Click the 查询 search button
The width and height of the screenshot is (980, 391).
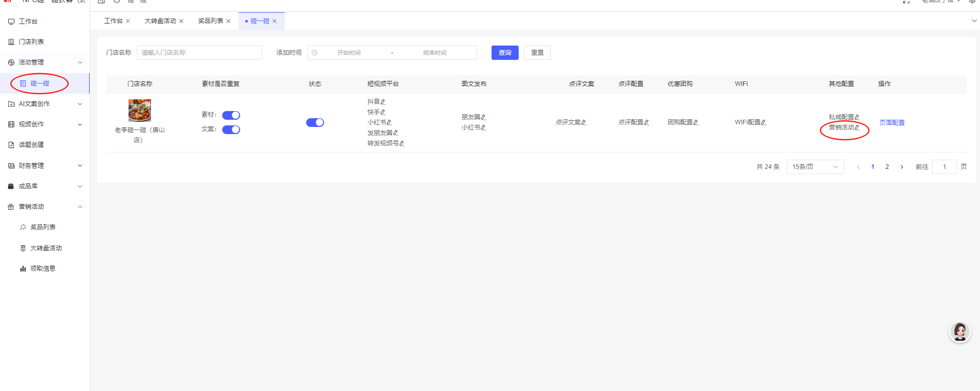[504, 53]
